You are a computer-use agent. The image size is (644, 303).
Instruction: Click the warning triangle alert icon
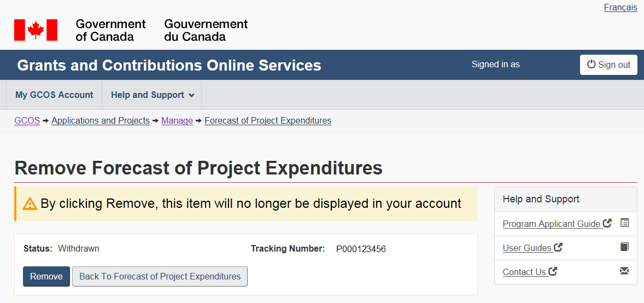click(30, 204)
